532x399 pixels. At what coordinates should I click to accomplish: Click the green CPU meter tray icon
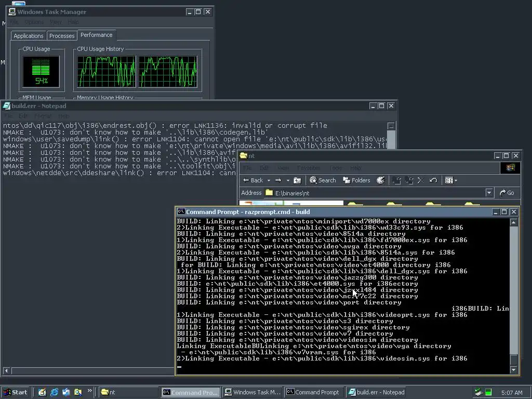point(488,393)
